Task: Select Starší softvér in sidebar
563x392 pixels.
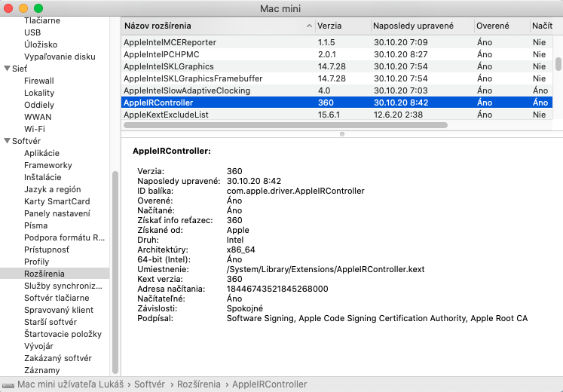Action: [x=50, y=322]
